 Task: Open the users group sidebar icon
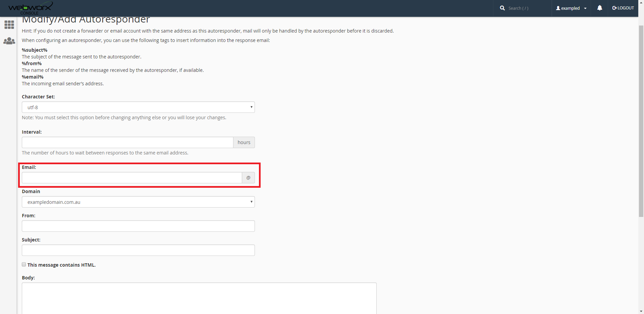click(x=9, y=41)
